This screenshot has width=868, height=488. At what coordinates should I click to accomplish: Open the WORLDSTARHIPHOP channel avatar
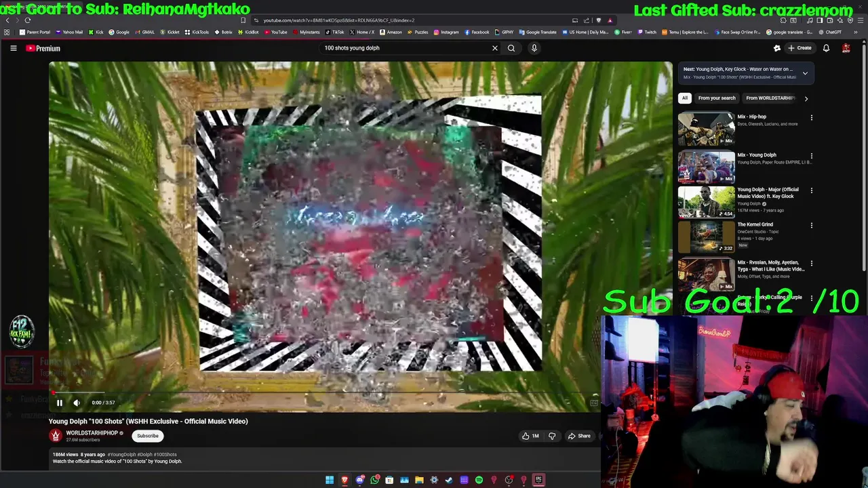click(56, 436)
